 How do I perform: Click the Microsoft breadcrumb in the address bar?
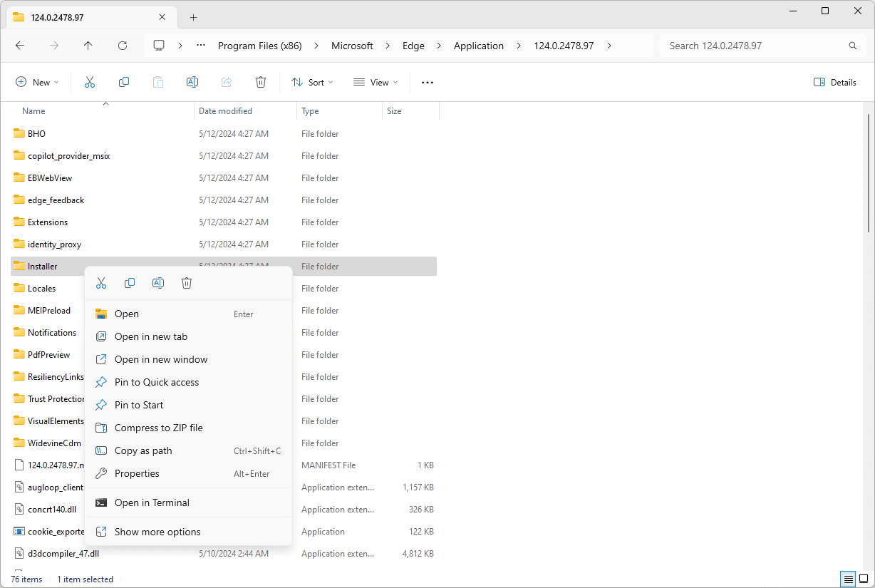tap(352, 46)
